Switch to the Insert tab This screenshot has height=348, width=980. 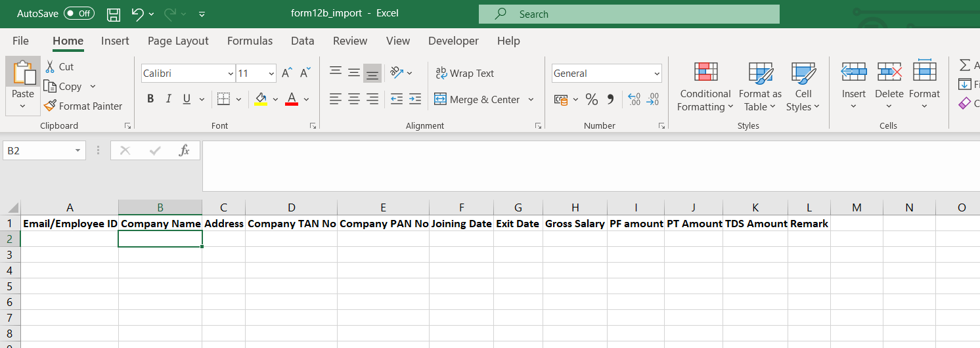pos(115,41)
